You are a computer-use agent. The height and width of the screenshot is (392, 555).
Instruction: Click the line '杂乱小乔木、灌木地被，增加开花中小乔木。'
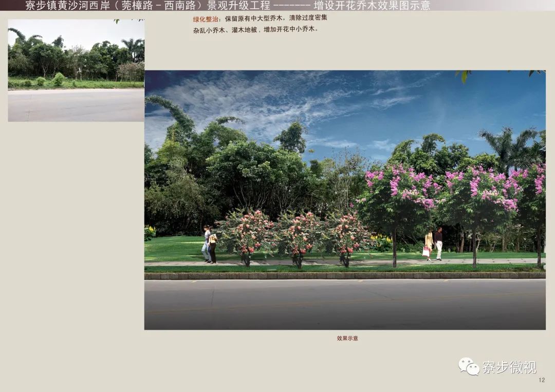pyautogui.click(x=255, y=30)
